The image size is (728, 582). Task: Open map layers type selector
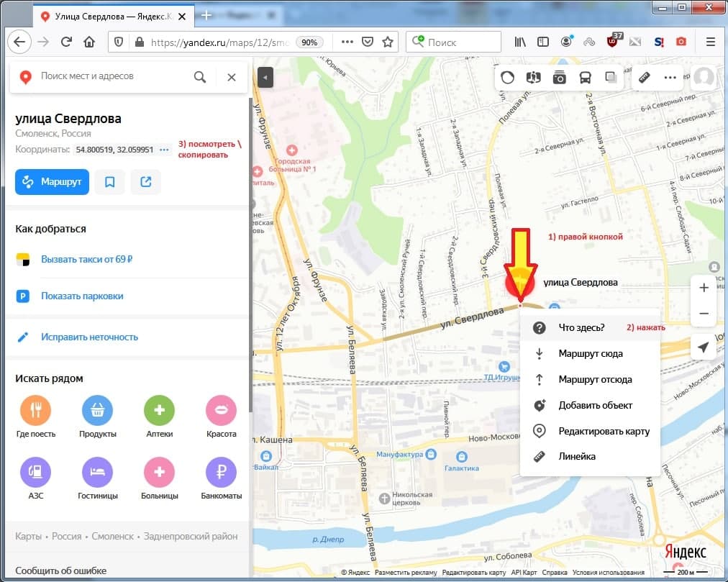pyautogui.click(x=611, y=78)
